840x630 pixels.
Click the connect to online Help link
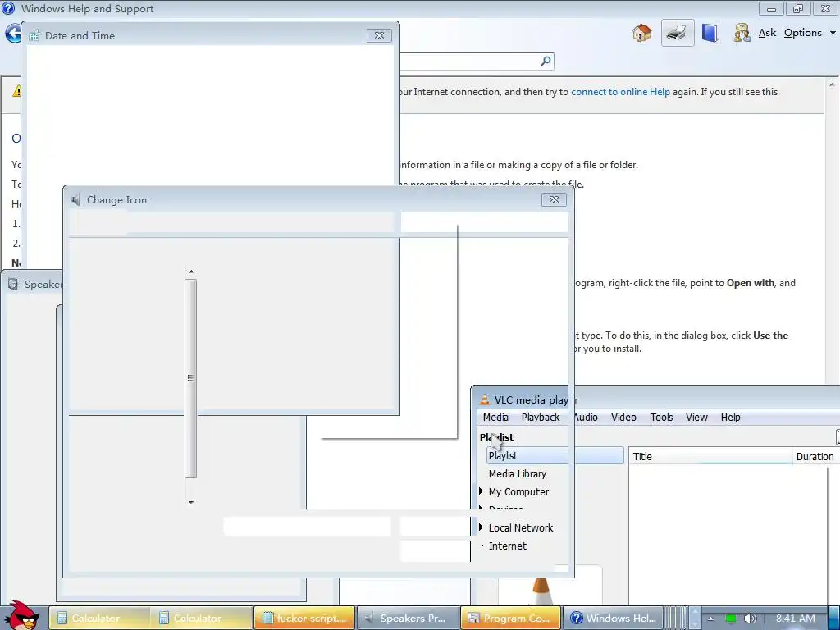pos(620,92)
